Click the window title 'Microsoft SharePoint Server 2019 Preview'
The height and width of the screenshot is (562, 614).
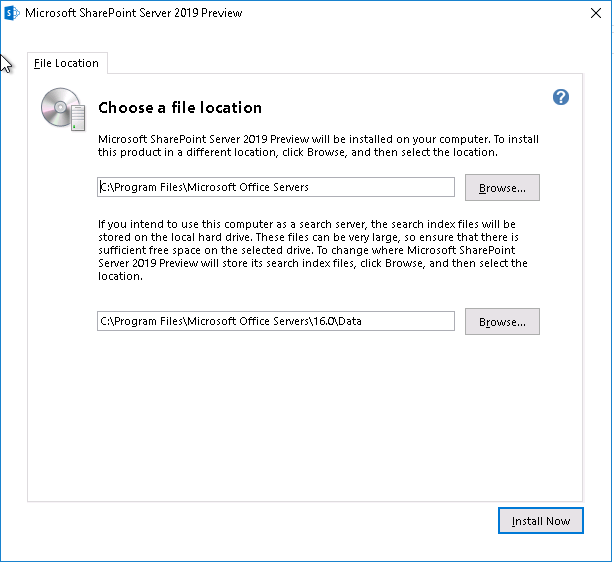[x=134, y=13]
